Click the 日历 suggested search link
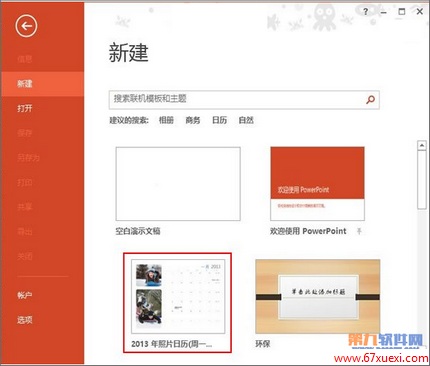Viewport: 430px width, 366px height. click(x=219, y=120)
